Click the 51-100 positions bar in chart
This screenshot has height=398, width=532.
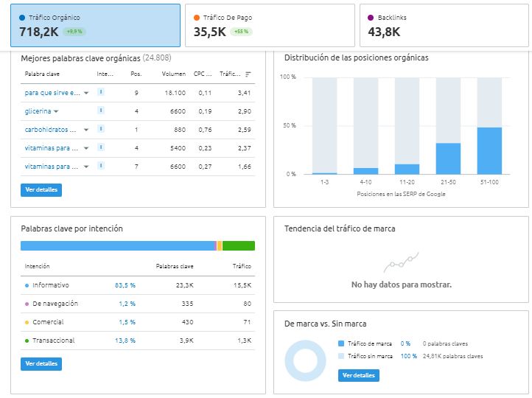tap(489, 150)
